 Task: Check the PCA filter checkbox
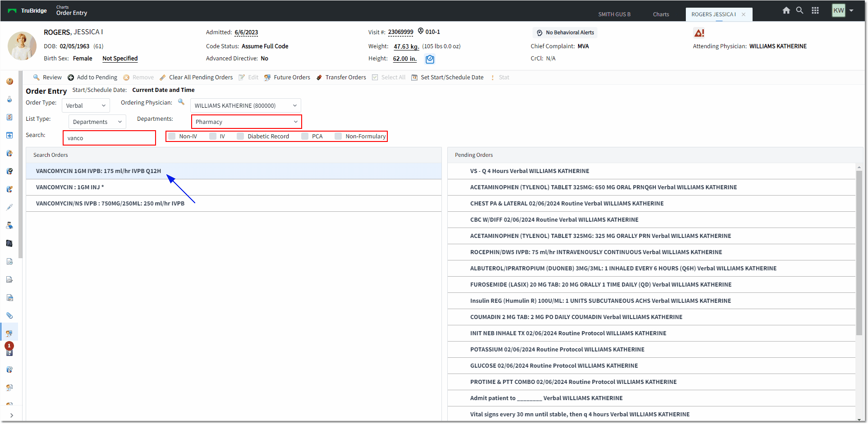305,136
